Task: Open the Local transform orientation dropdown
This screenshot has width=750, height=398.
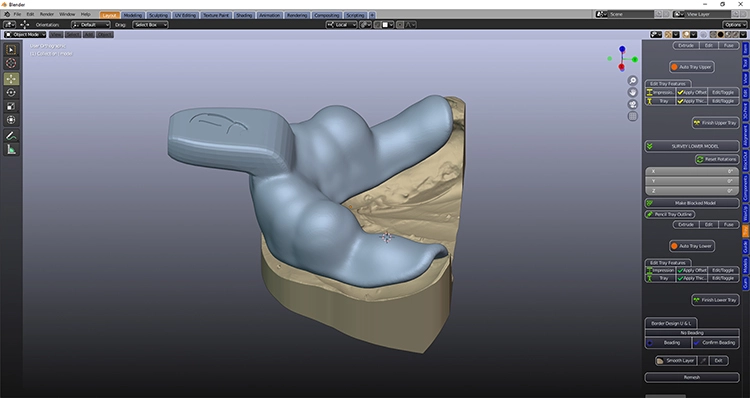Action: click(341, 25)
